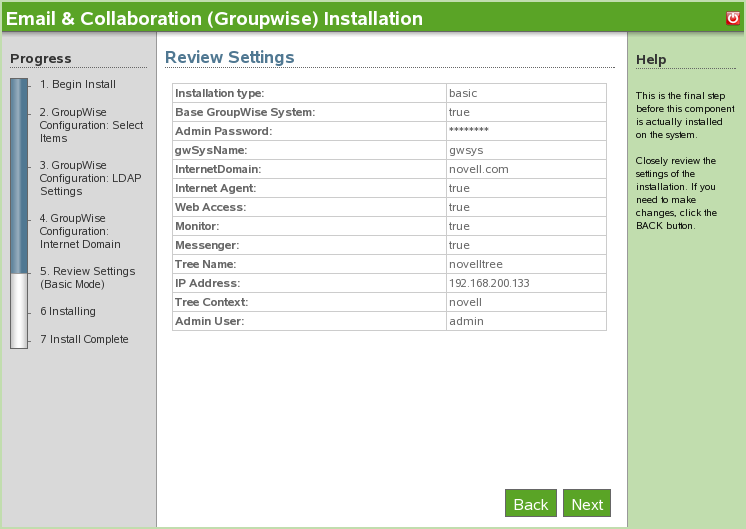The width and height of the screenshot is (746, 529).
Task: Click the Monitor label
Action: pyautogui.click(x=197, y=226)
